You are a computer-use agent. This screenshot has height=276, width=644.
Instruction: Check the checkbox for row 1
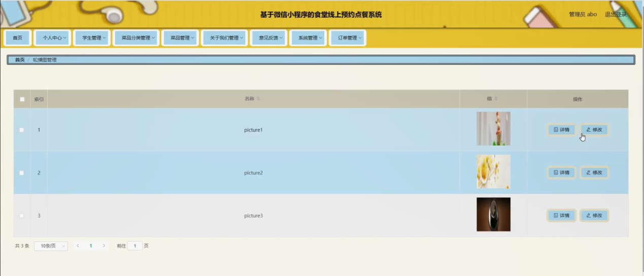(22, 130)
